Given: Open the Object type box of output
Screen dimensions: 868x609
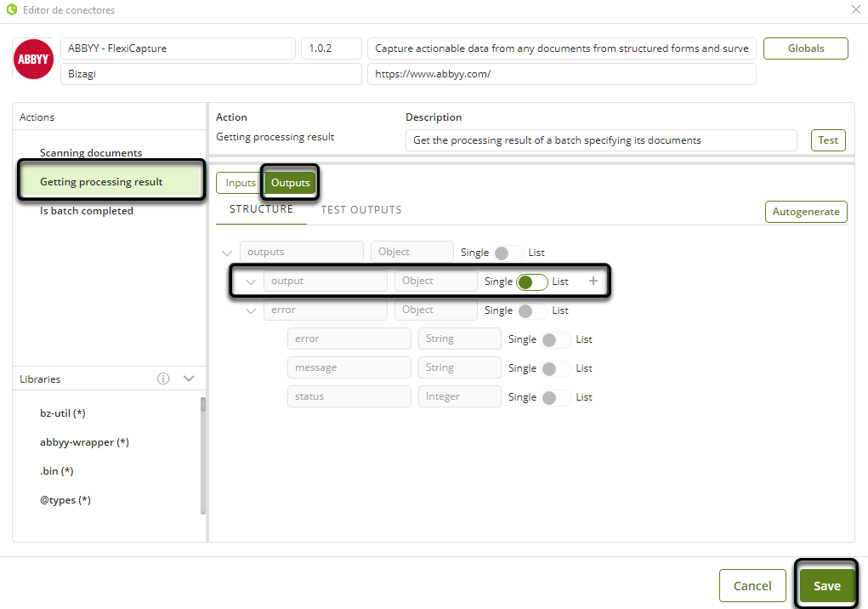Looking at the screenshot, I should 435,281.
